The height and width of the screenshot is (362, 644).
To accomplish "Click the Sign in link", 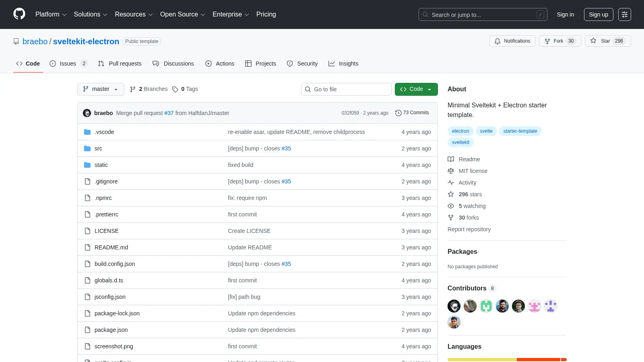I will click(566, 14).
